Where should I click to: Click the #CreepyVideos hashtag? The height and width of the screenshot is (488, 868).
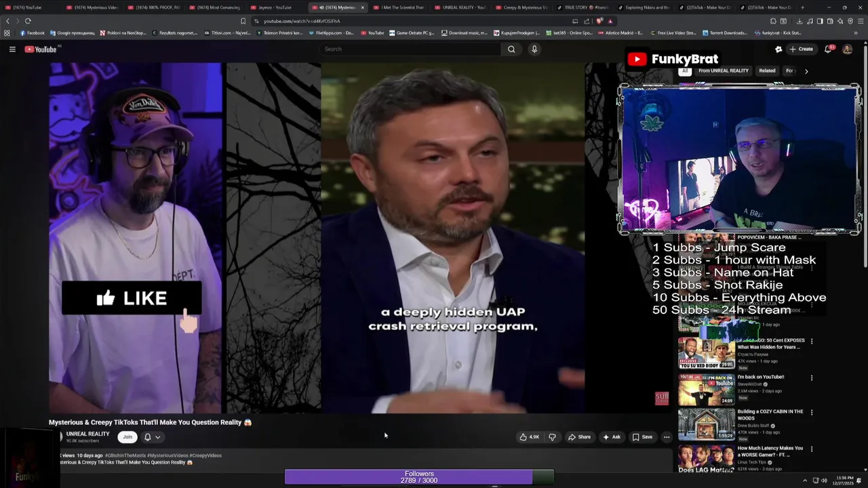pyautogui.click(x=205, y=455)
